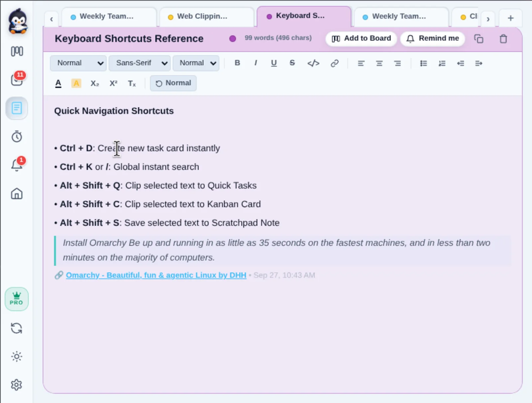Viewport: 532px width, 403px height.
Task: Open the text color picker
Action: click(x=58, y=83)
